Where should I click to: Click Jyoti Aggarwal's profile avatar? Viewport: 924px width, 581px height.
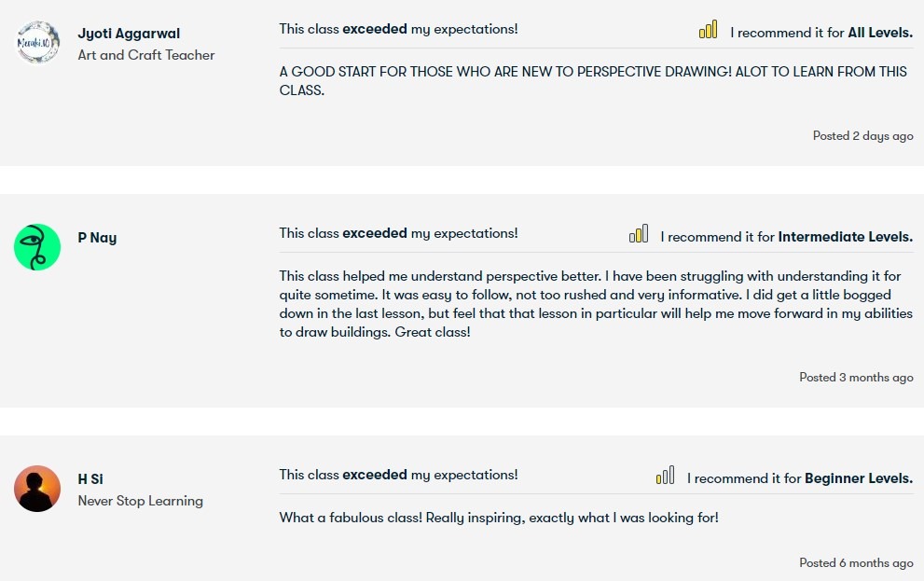[37, 43]
